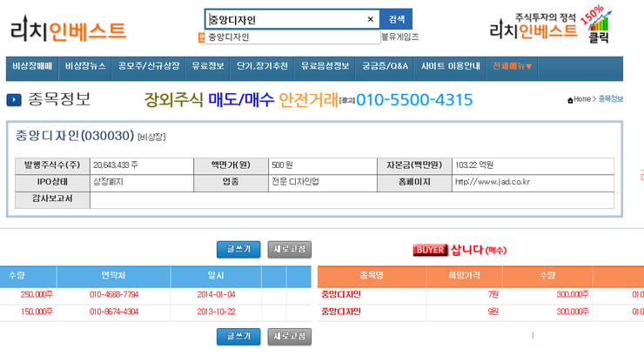644x356 pixels.
Task: Click the 희망가격 column header
Action: (464, 276)
